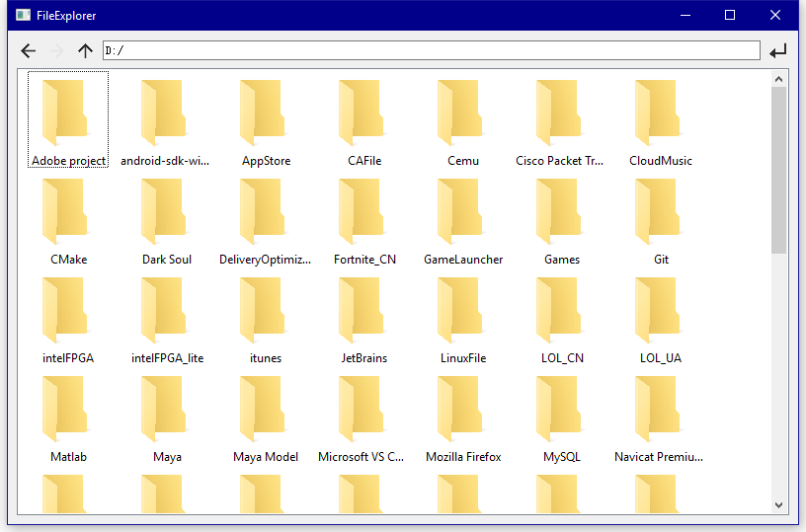Click the Maya Model folder label
The image size is (806, 532).
pyautogui.click(x=266, y=457)
